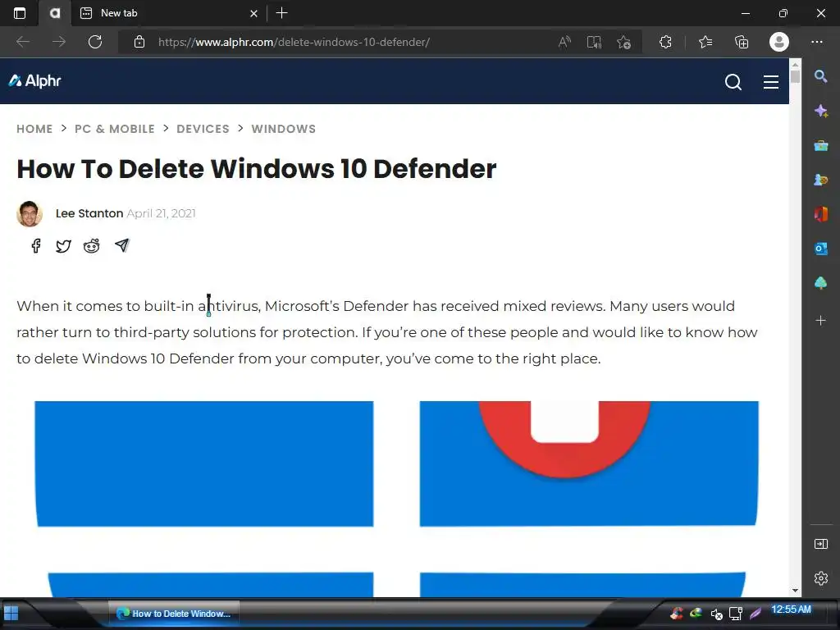840x630 pixels.
Task: Click the article title heading
Action: [x=257, y=169]
